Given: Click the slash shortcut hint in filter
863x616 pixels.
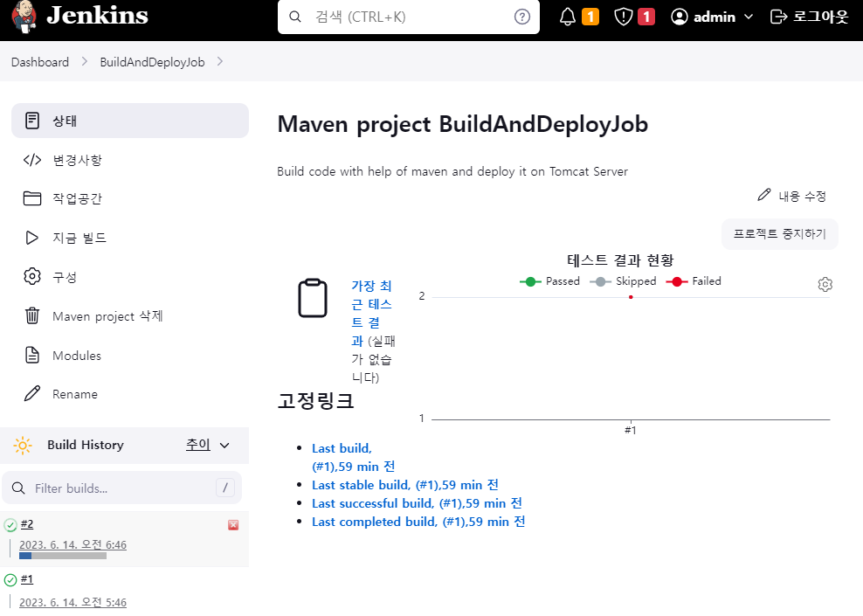Looking at the screenshot, I should [x=225, y=488].
